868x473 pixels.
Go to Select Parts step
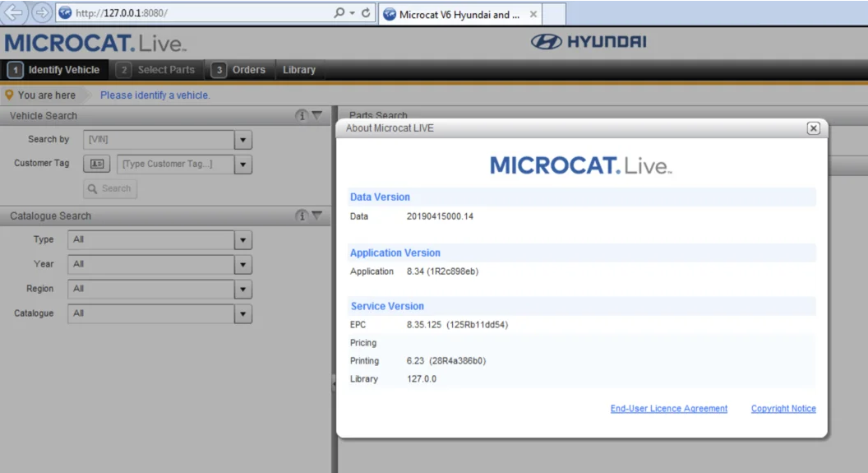pos(156,70)
